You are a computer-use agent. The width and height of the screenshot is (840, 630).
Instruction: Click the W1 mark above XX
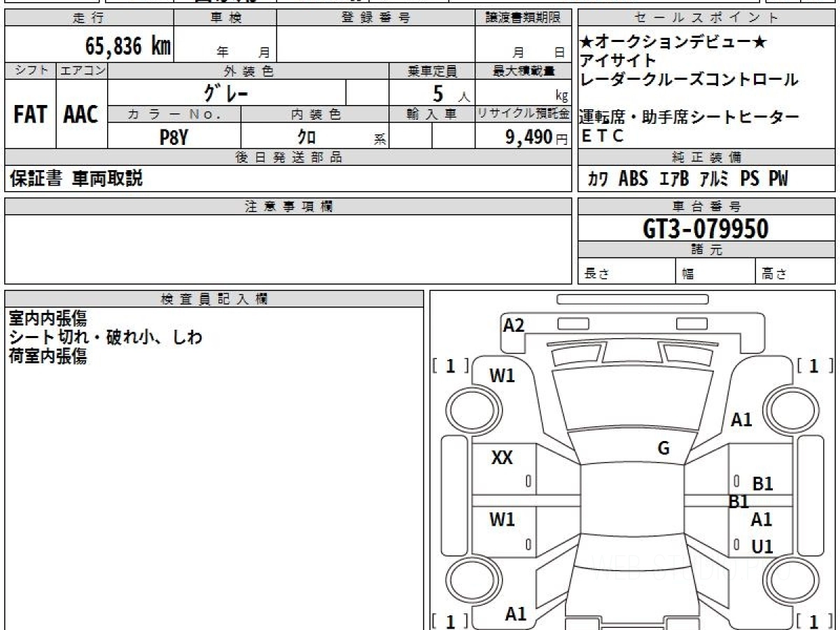[502, 376]
